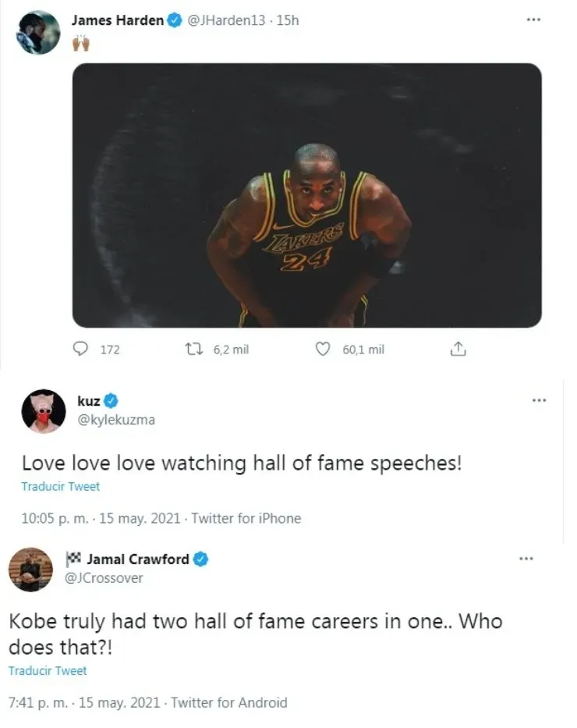Open the Kobe Lakers 24 photo
577x728 pixels.
[306, 195]
